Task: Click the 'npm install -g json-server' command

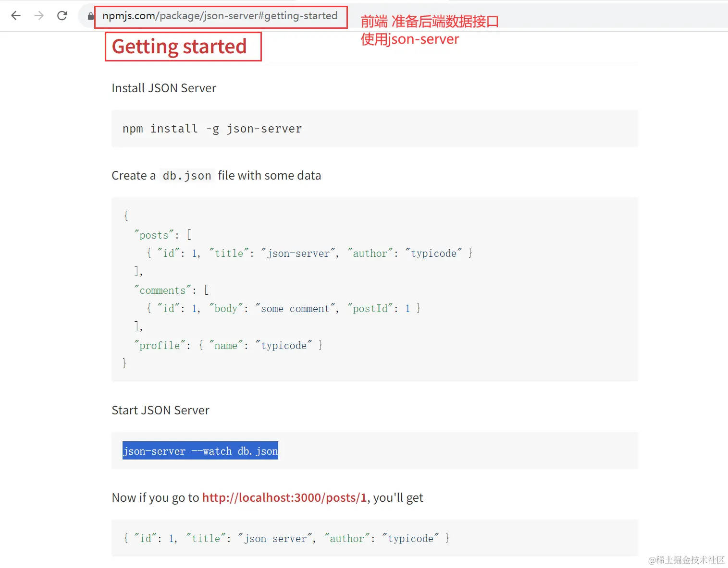Action: pyautogui.click(x=212, y=129)
